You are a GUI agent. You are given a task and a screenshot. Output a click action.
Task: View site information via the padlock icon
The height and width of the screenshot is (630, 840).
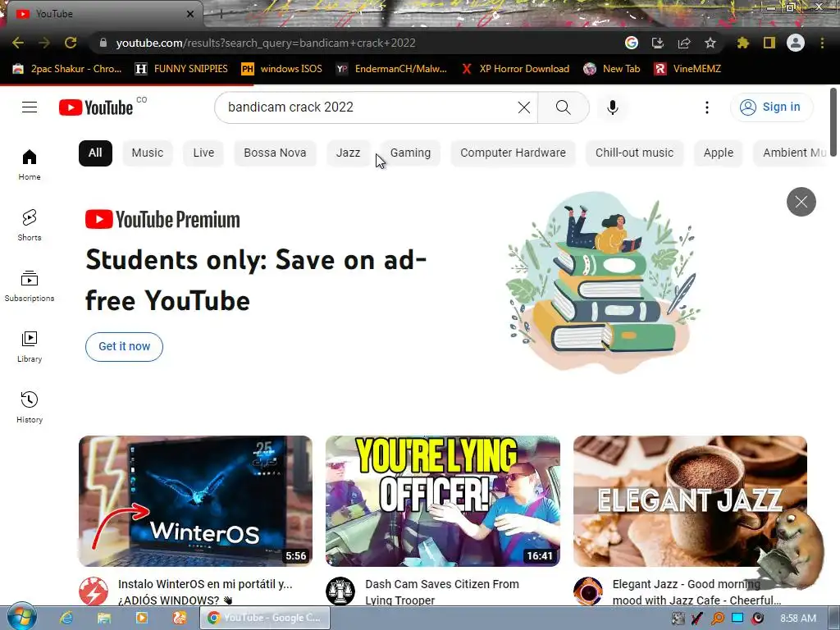click(103, 43)
